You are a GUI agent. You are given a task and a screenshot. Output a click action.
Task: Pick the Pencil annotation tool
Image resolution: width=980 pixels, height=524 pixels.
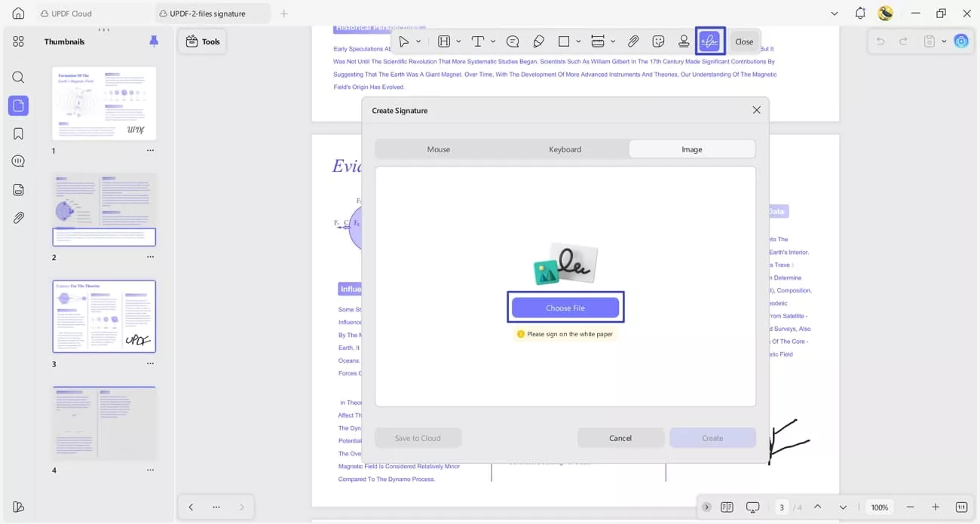(x=538, y=41)
